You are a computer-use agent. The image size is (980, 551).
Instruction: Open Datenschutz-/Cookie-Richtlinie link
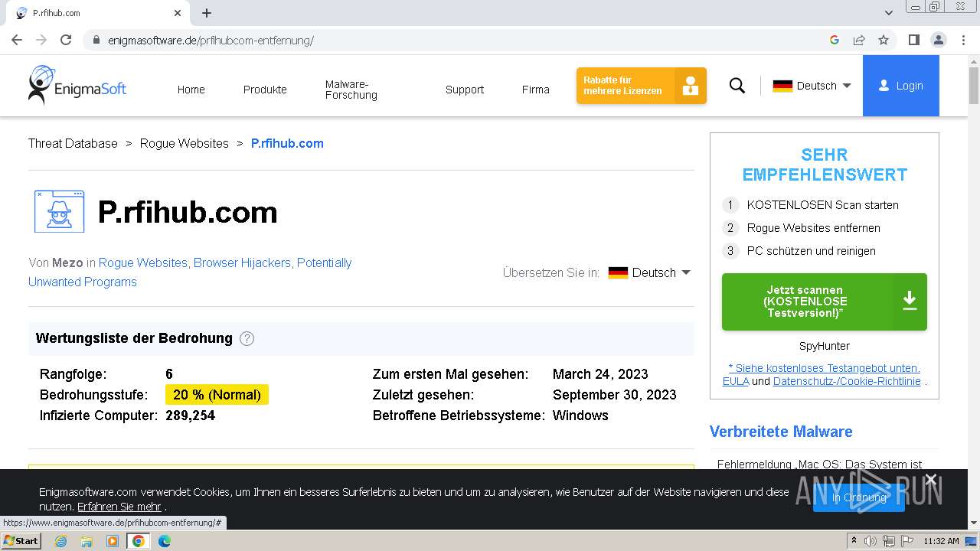coord(847,381)
